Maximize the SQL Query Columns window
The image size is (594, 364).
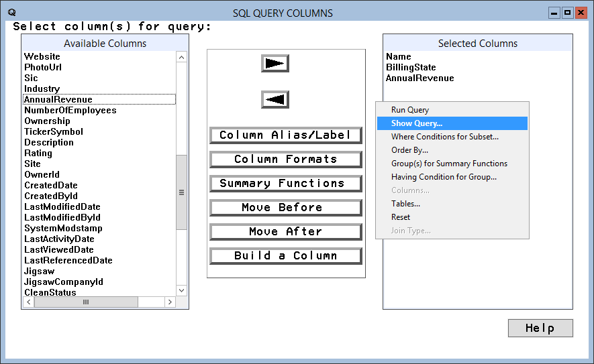point(567,13)
